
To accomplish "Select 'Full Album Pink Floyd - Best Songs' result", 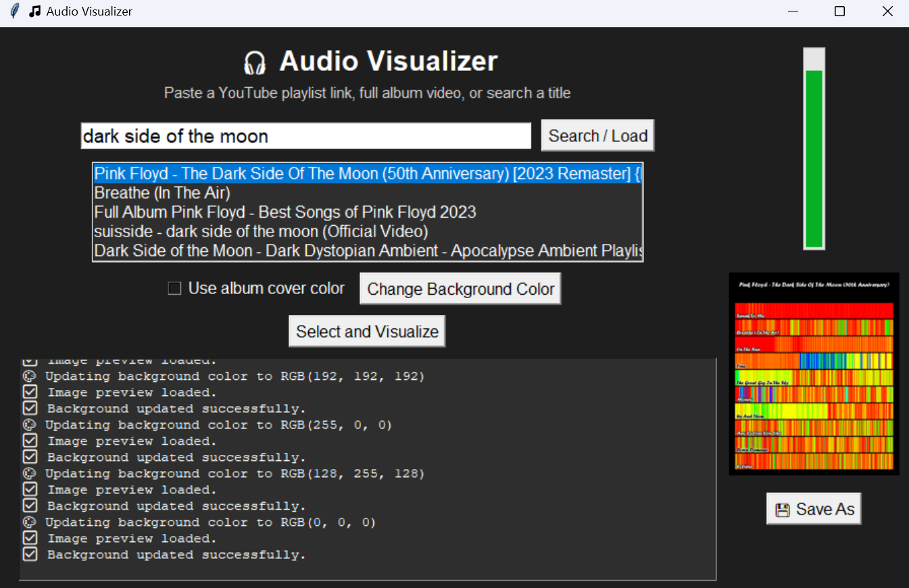I will (368, 212).
